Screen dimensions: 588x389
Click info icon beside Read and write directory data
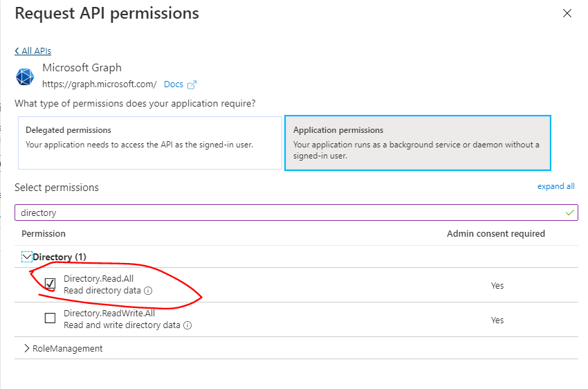point(187,325)
